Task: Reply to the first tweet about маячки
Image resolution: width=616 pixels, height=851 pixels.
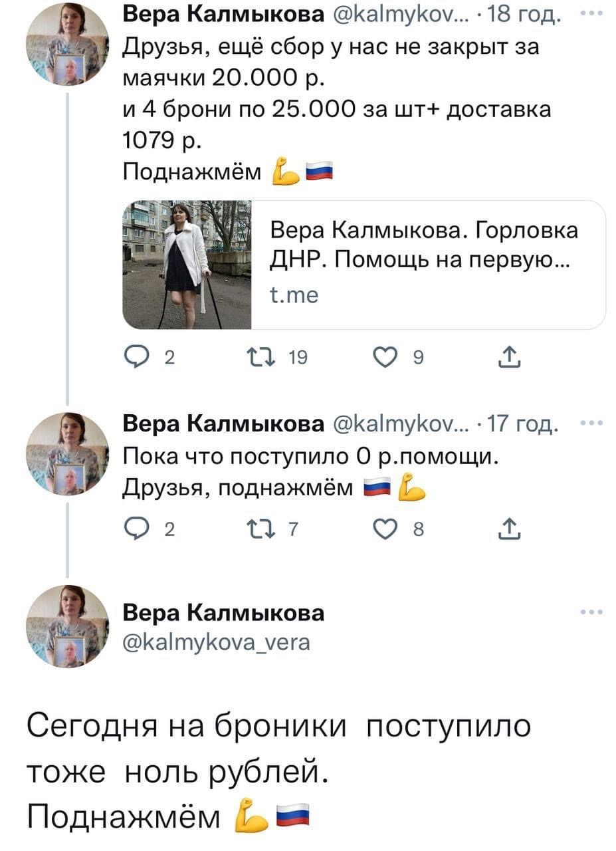Action: [x=134, y=359]
